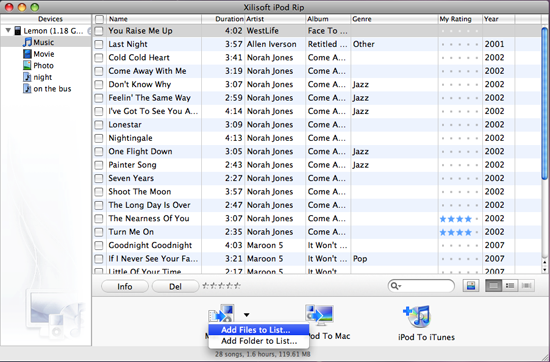Check the Goodnight Goodnight checkbox
The width and height of the screenshot is (550, 362).
coord(99,246)
